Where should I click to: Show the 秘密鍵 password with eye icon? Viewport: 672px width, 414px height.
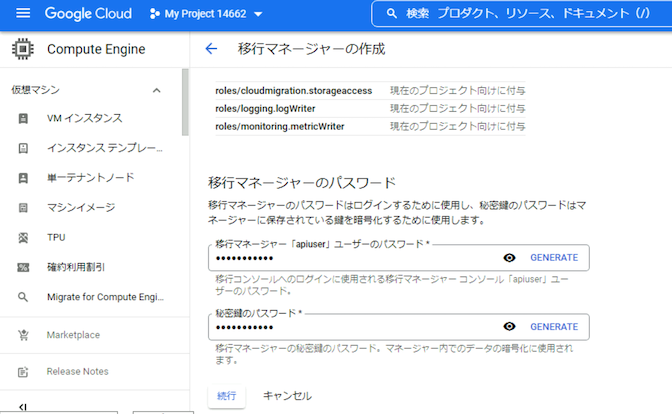(509, 326)
